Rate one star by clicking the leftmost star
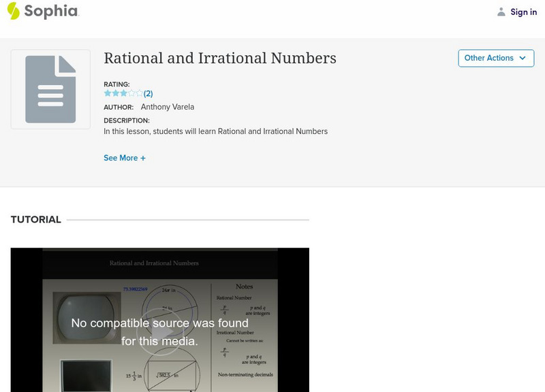Viewport: 545px width, 392px height. tap(107, 93)
